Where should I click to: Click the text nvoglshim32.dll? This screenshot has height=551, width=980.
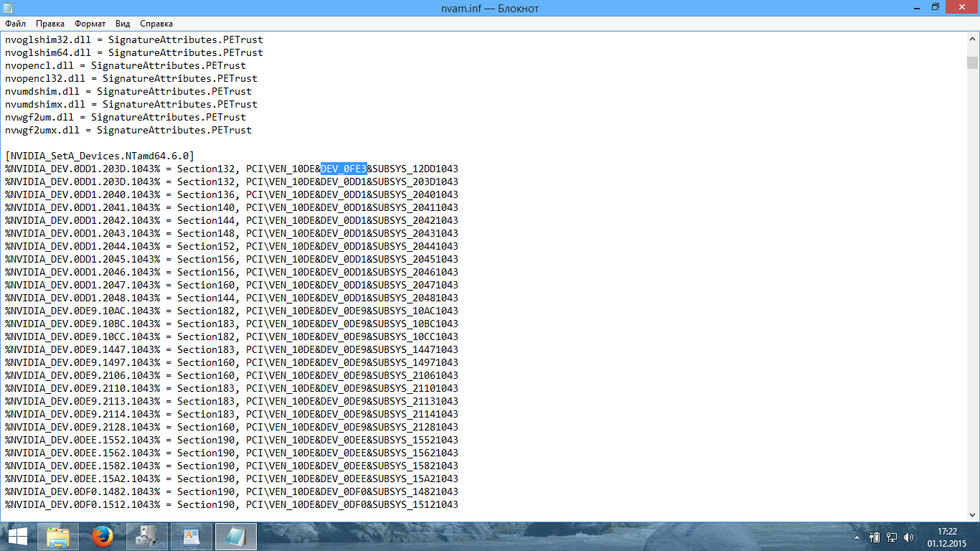tap(48, 39)
